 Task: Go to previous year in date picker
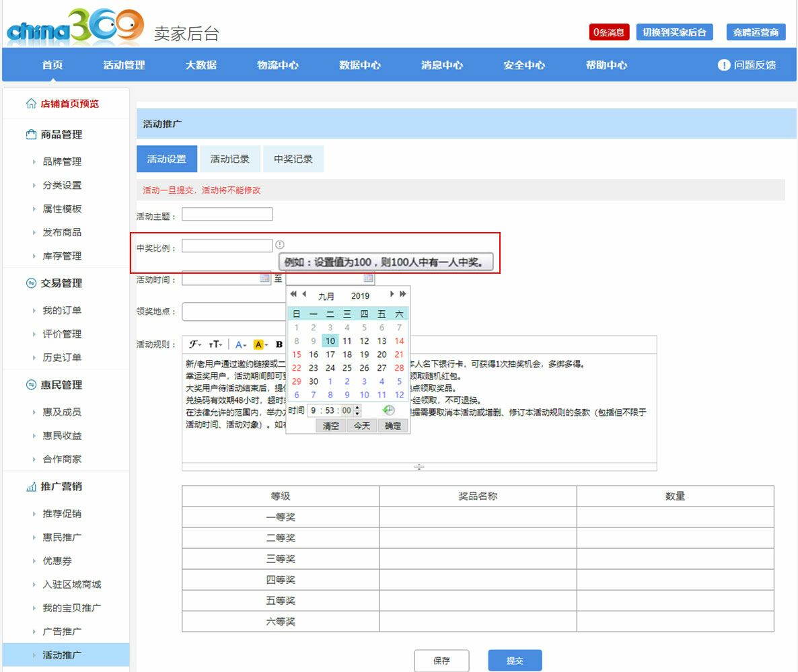click(293, 295)
